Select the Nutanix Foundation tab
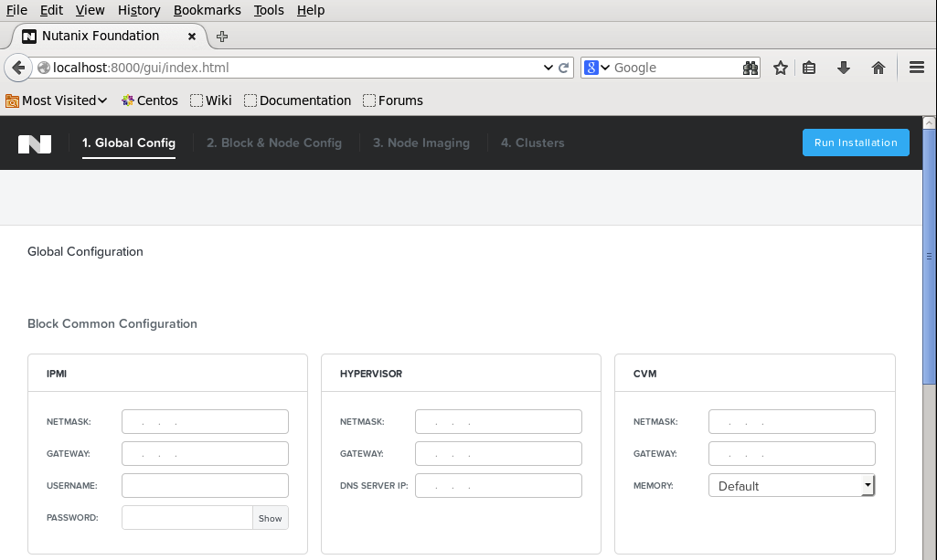Screen dimensions: 937x560 110,36
